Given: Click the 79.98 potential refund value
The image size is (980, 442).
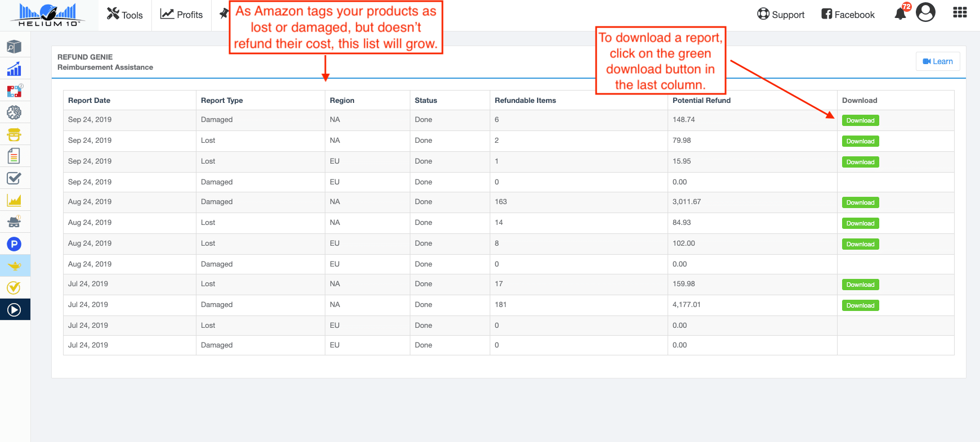Looking at the screenshot, I should click(x=682, y=140).
